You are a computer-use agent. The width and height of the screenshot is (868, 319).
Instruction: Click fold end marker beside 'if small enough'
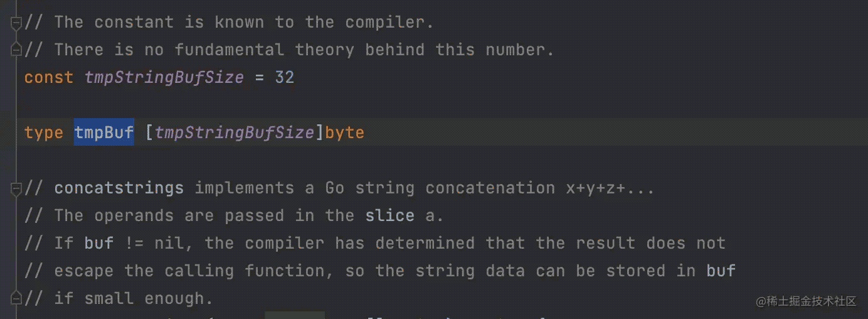click(x=16, y=298)
